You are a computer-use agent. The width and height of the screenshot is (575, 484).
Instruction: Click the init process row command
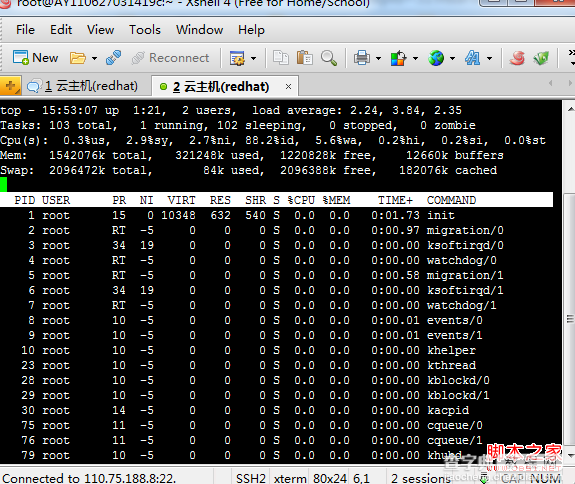point(440,215)
